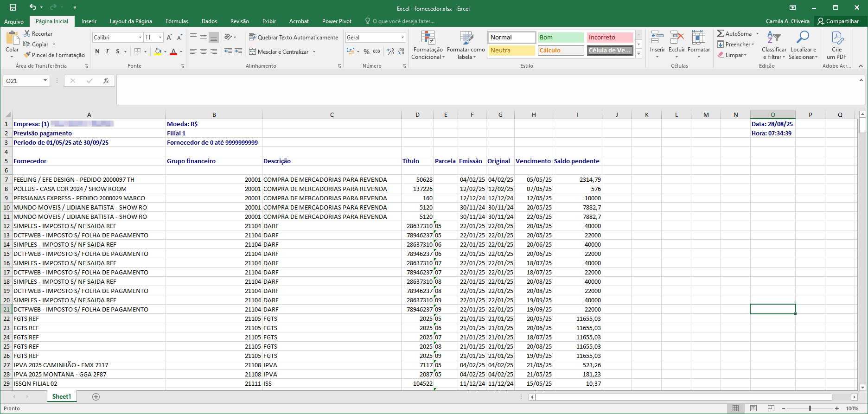Click the percent style icon
The height and width of the screenshot is (414, 868).
point(366,51)
